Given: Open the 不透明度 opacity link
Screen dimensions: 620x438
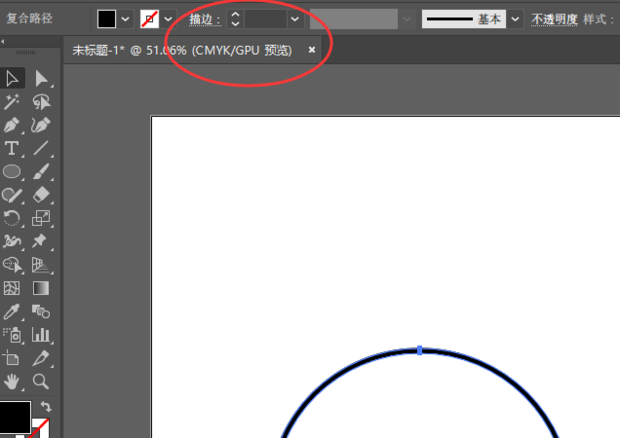Looking at the screenshot, I should (554, 19).
